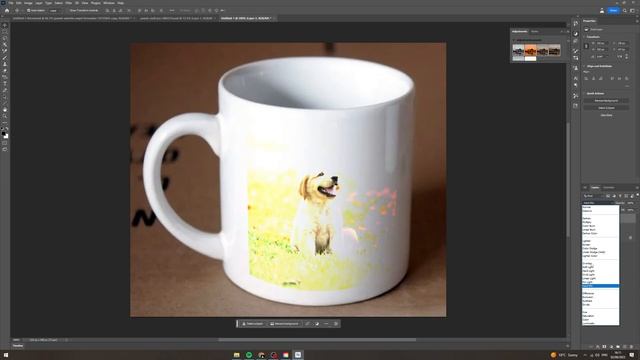Toggle Show Transform Controls checkbox

68,10
